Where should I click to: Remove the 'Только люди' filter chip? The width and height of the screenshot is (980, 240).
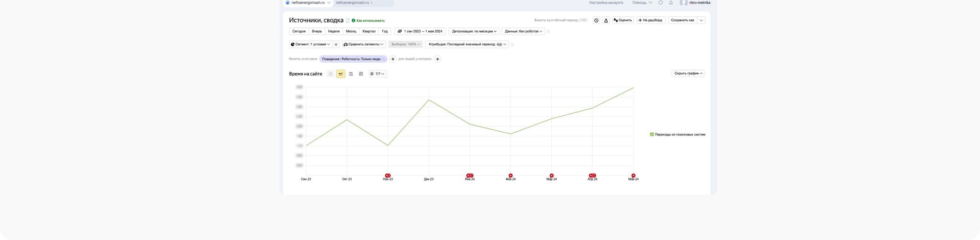coord(383,59)
